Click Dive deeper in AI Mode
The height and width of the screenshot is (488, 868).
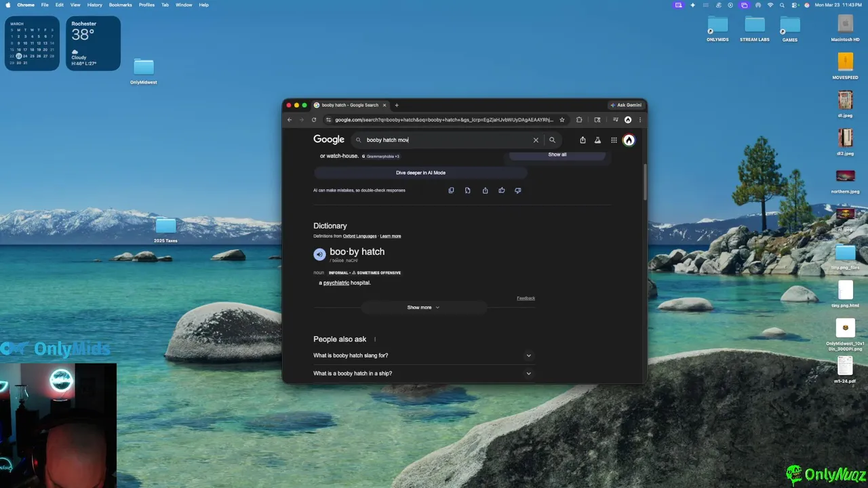coord(420,173)
